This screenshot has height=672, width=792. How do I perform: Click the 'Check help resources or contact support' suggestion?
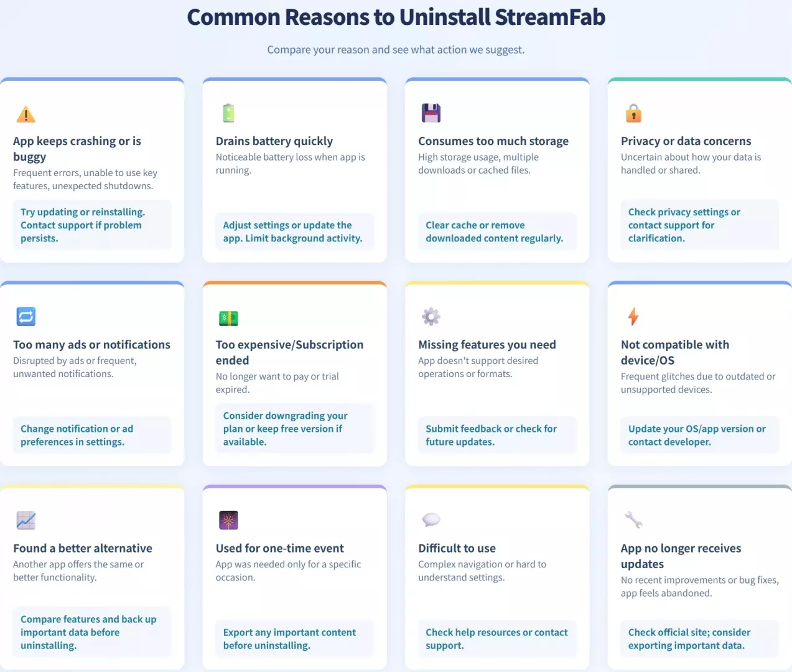pyautogui.click(x=497, y=638)
